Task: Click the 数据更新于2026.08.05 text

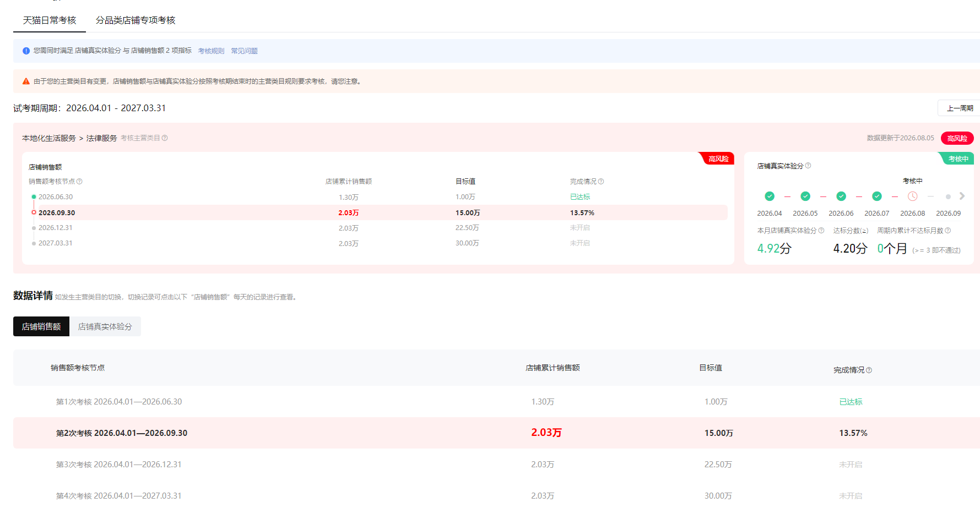Action: pyautogui.click(x=901, y=138)
